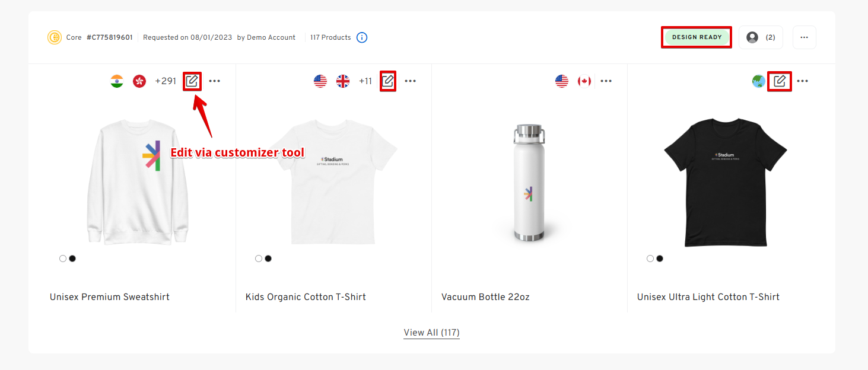
Task: Edit Unisex Ultra Light Cotton T-Shirt design
Action: 780,81
